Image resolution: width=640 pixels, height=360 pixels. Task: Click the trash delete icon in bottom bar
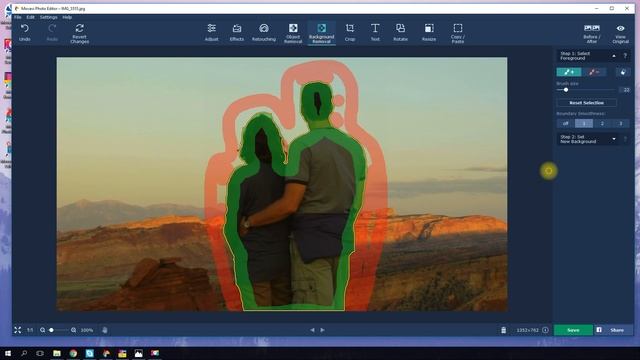[x=504, y=330]
